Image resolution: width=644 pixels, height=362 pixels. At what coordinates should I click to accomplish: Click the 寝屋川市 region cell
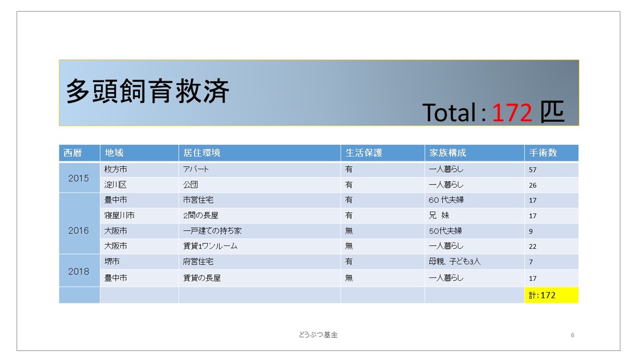pyautogui.click(x=119, y=215)
